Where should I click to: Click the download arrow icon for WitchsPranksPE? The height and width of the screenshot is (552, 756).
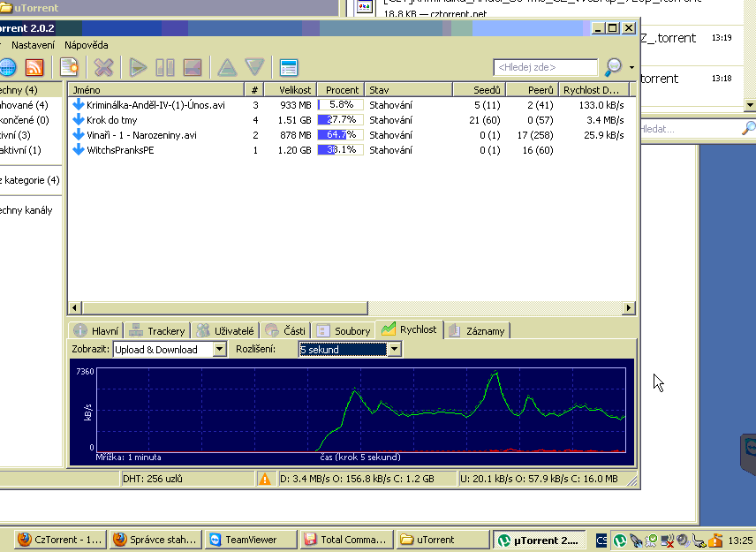tap(78, 150)
